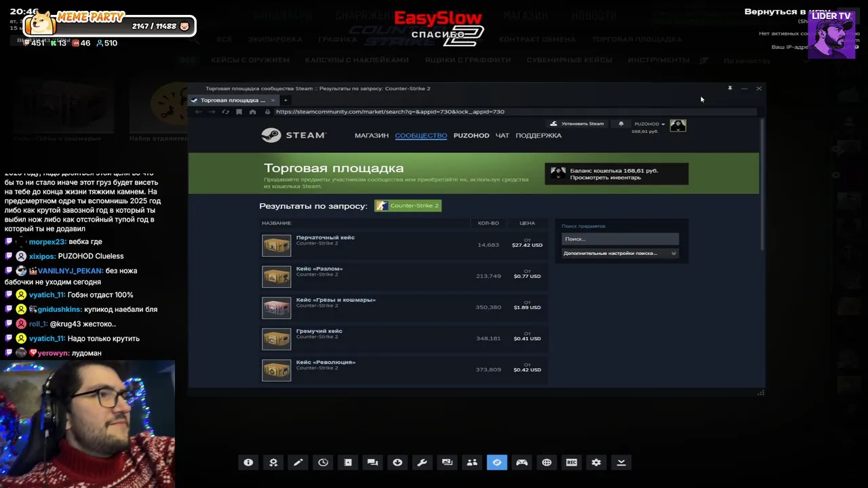Open the PUZOHOD profile menu

[x=471, y=136]
